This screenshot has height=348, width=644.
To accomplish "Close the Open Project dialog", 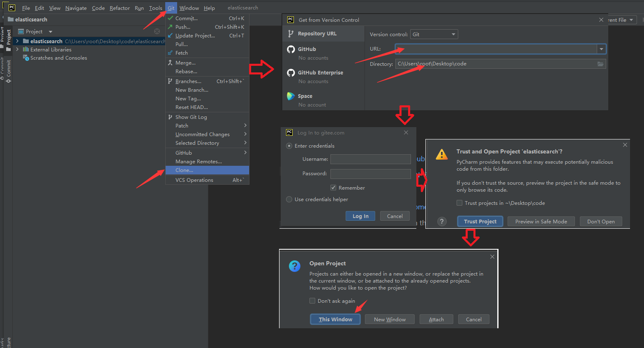I will click(492, 257).
